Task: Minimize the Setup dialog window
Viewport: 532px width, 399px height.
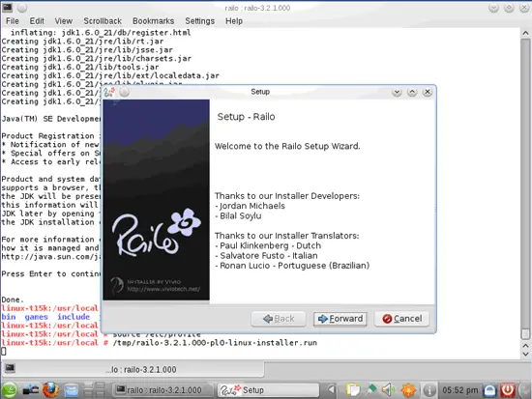Action: 397,92
